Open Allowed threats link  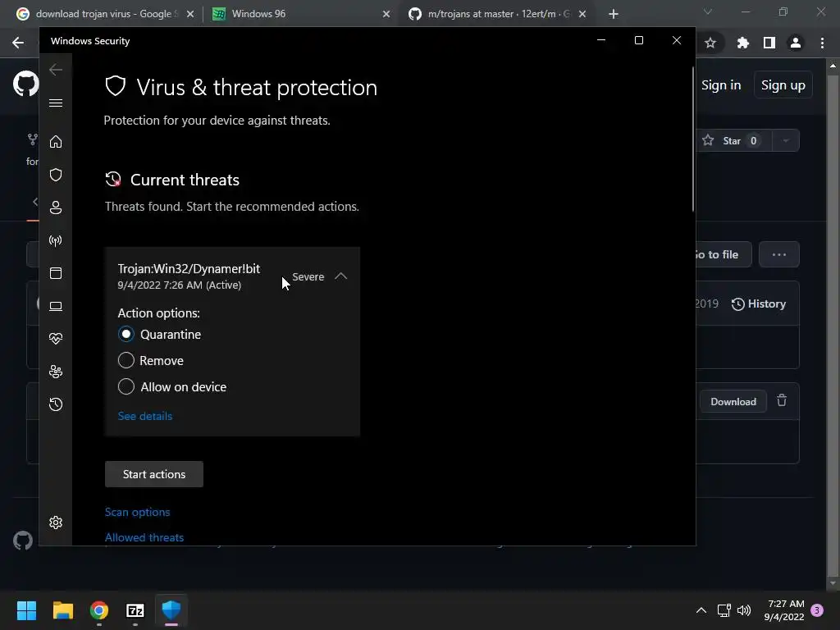(x=144, y=537)
